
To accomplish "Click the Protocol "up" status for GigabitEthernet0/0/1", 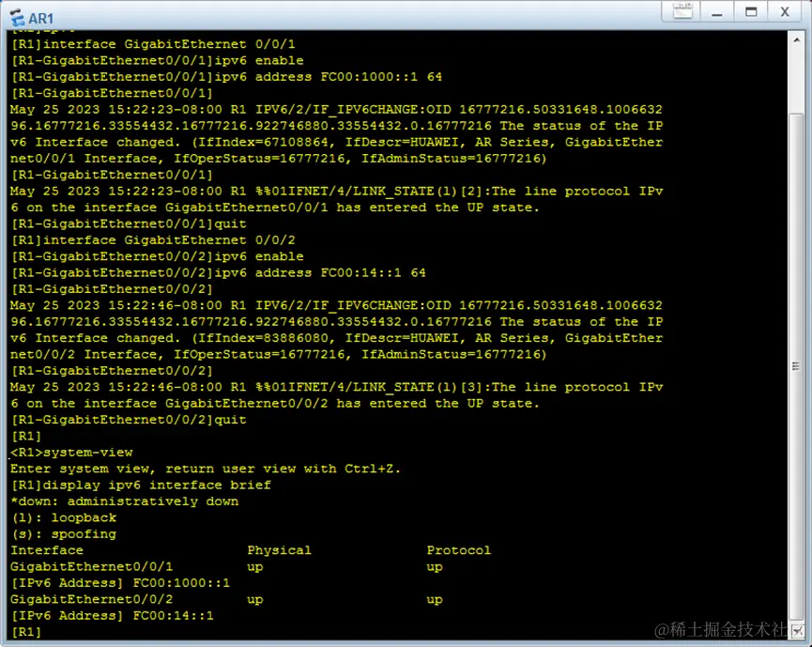I will click(x=435, y=567).
